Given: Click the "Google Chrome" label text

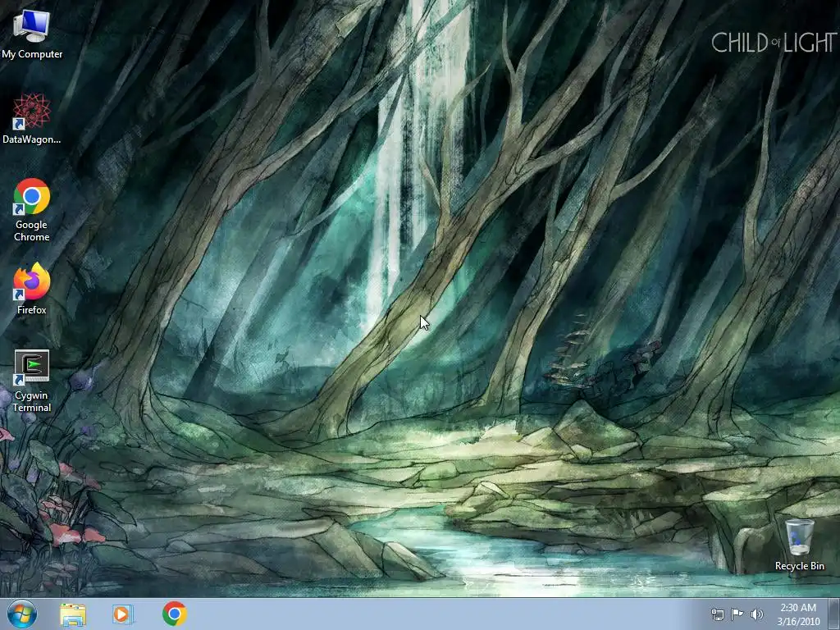Looking at the screenshot, I should pyautogui.click(x=32, y=231).
